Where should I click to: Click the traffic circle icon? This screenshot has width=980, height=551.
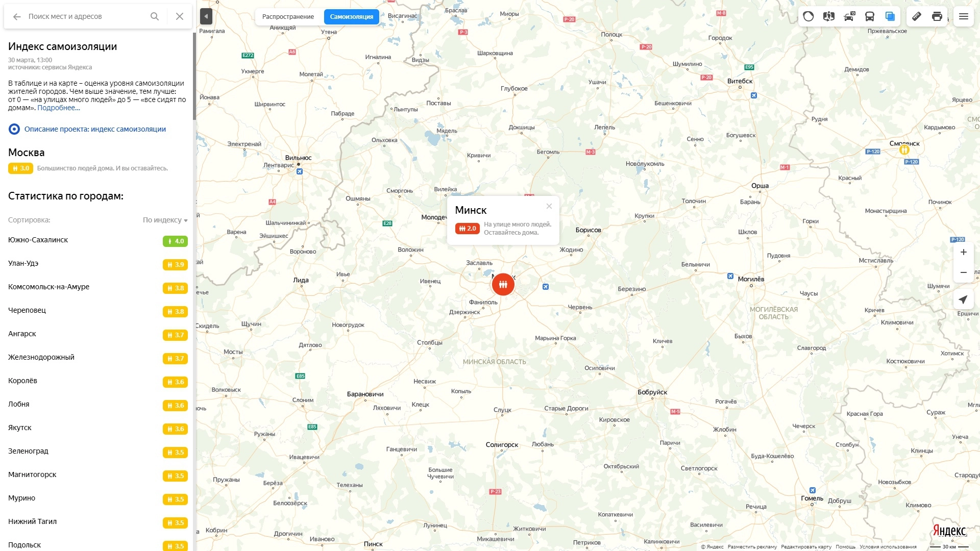pyautogui.click(x=808, y=16)
